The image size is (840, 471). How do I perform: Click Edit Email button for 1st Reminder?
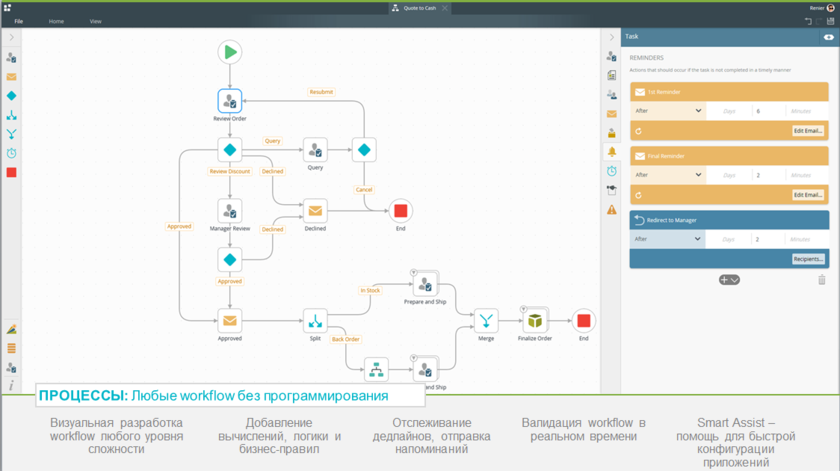tap(807, 131)
